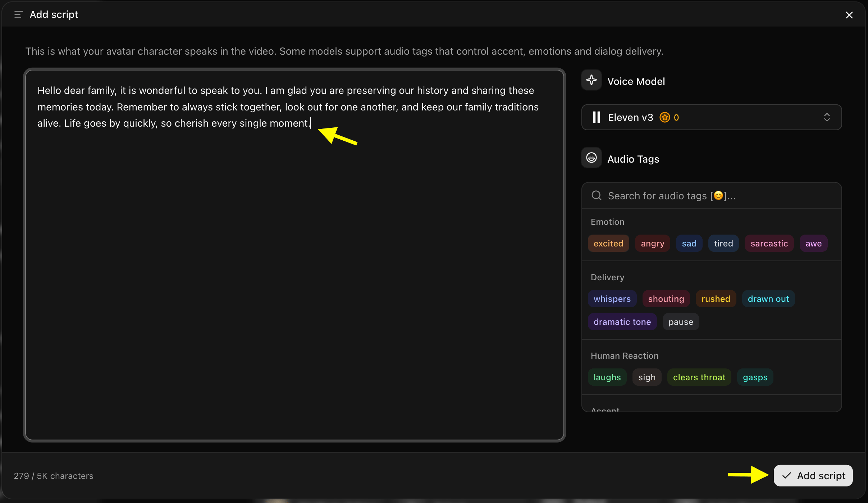This screenshot has width=868, height=503.
Task: Insert the sad emotion tag
Action: pos(689,243)
